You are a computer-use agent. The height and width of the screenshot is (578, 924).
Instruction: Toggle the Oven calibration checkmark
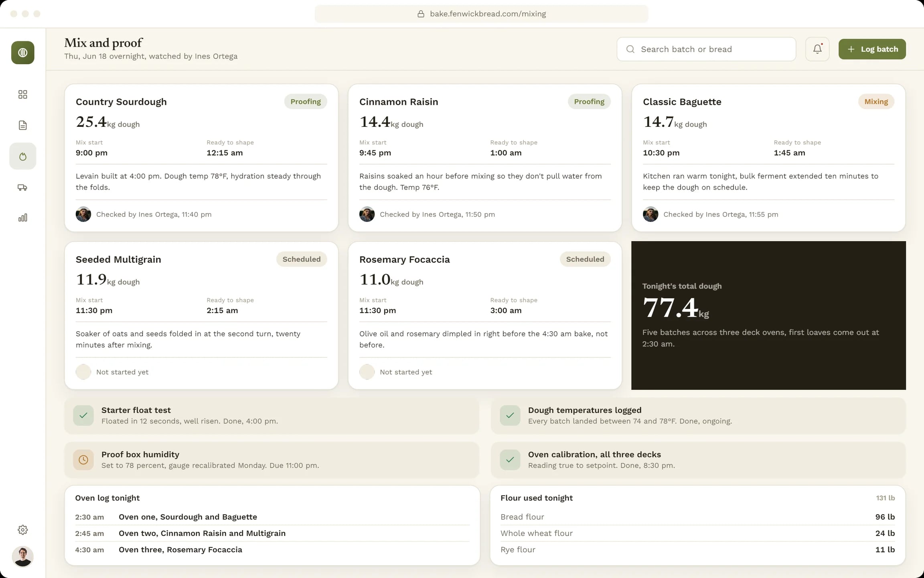point(510,460)
